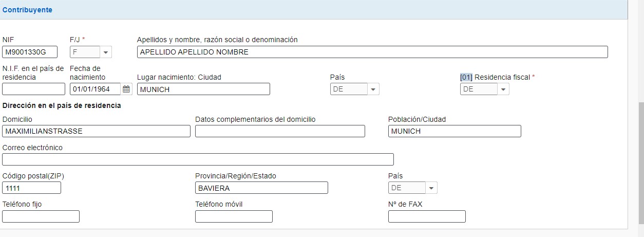Screen dimensions: 644x237
Task: Click the NIF input field
Action: coord(30,52)
